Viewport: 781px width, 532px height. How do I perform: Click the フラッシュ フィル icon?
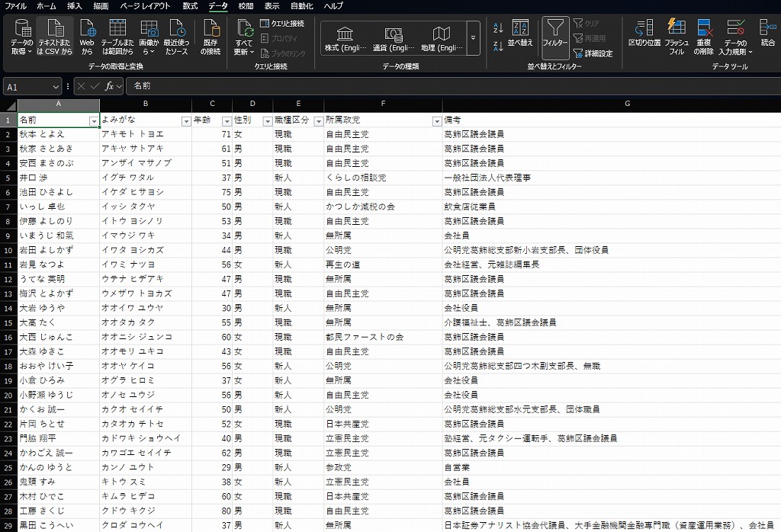(677, 38)
